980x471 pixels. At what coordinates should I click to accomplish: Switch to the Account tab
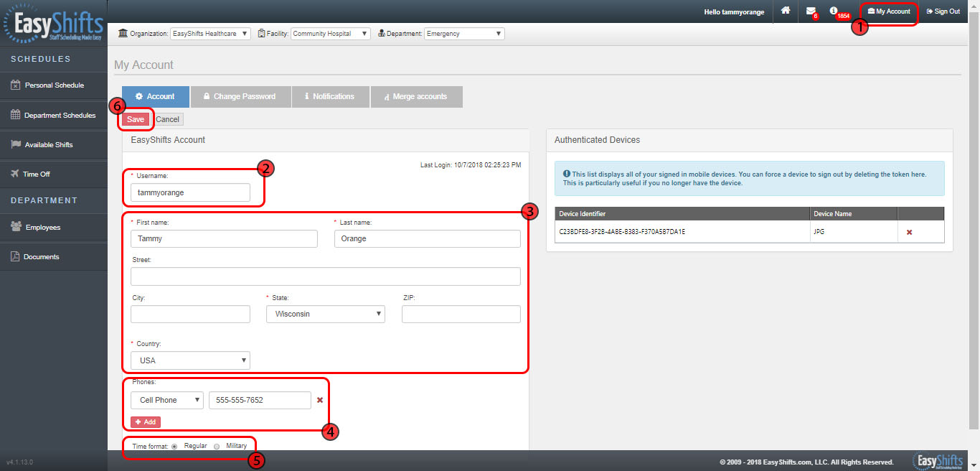tap(156, 96)
